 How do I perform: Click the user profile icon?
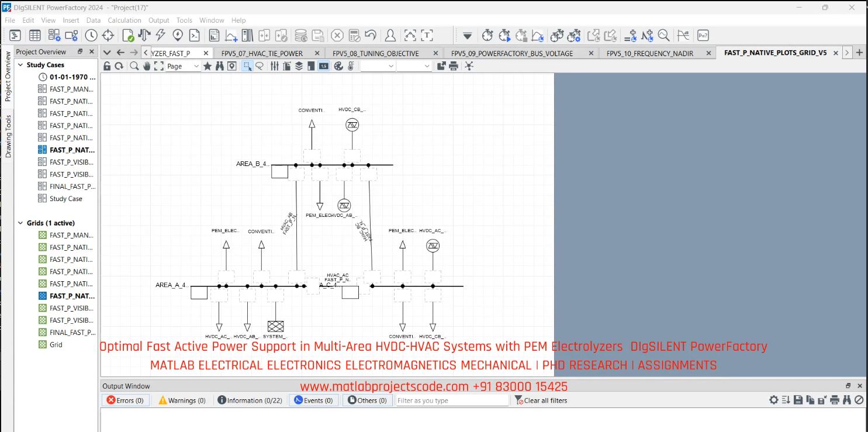coord(390,35)
